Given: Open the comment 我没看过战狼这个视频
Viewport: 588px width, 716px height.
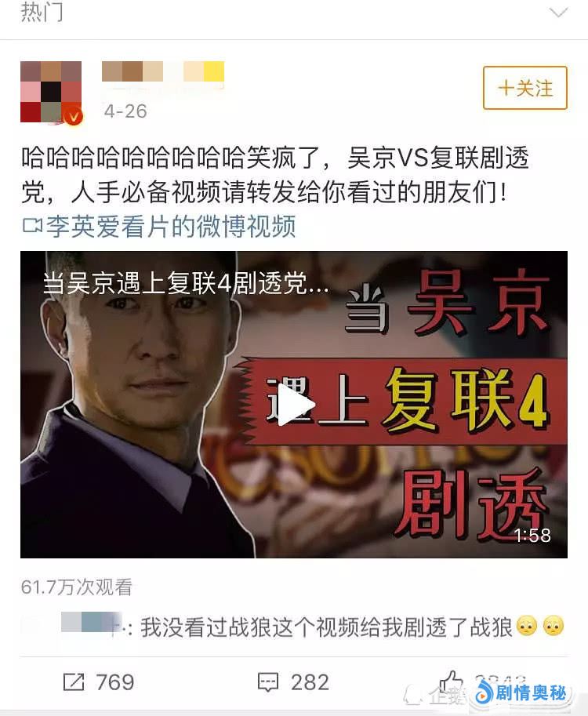Looking at the screenshot, I should (326, 627).
